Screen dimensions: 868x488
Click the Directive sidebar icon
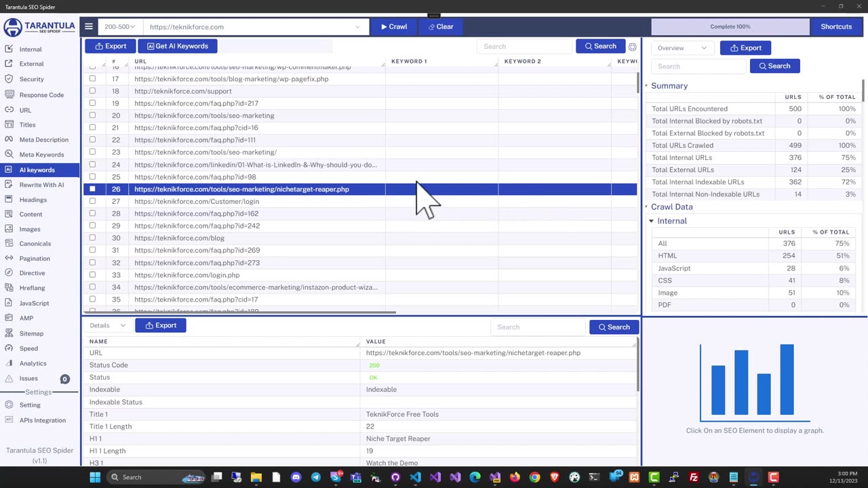9,273
